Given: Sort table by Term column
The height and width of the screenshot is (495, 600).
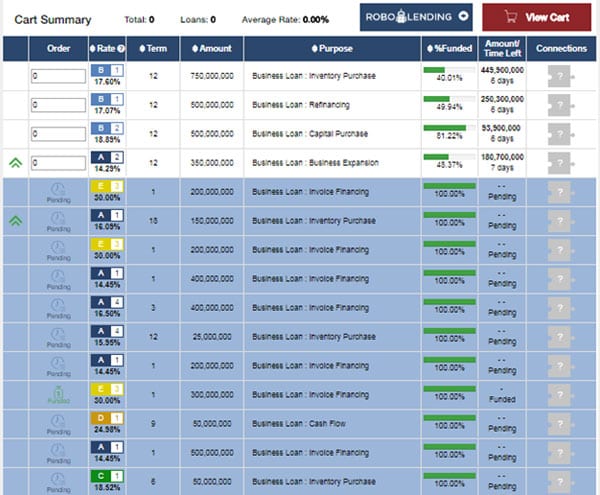Looking at the screenshot, I should click(x=153, y=49).
